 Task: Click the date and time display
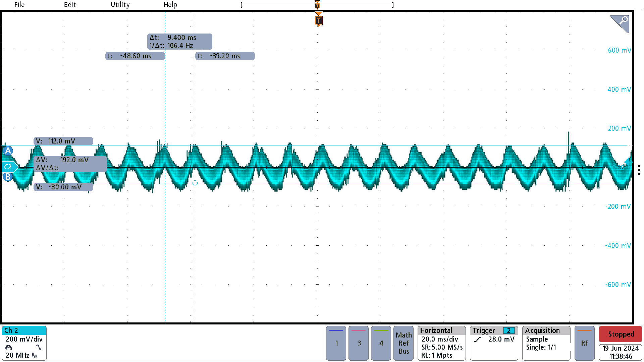(621, 352)
